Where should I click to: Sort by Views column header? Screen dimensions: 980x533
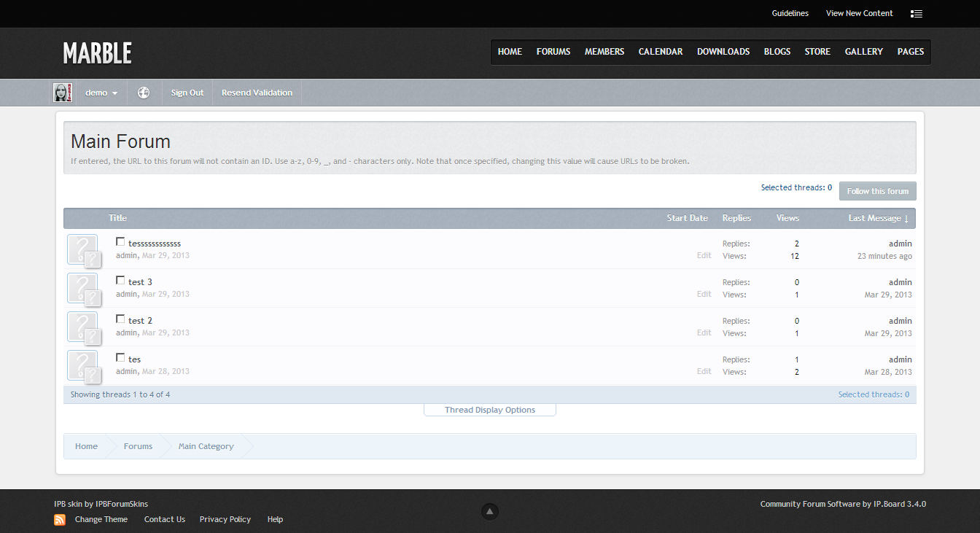[787, 218]
